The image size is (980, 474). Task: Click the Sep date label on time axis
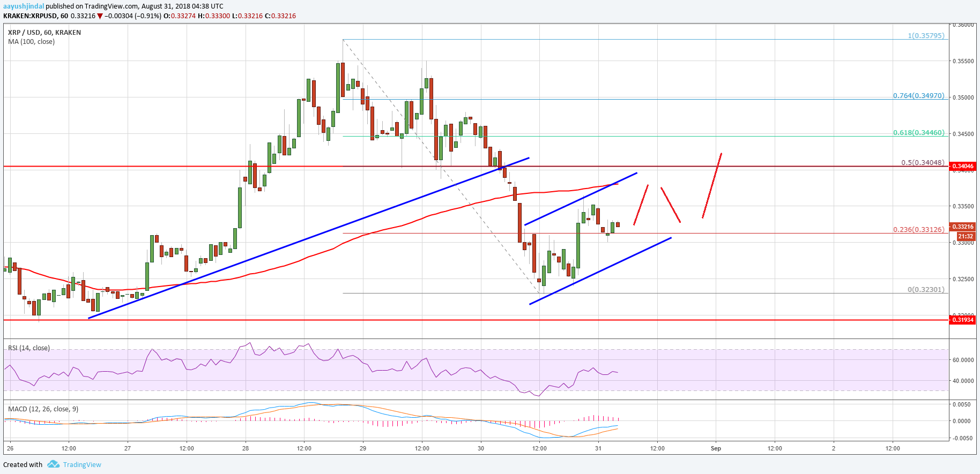coord(716,449)
